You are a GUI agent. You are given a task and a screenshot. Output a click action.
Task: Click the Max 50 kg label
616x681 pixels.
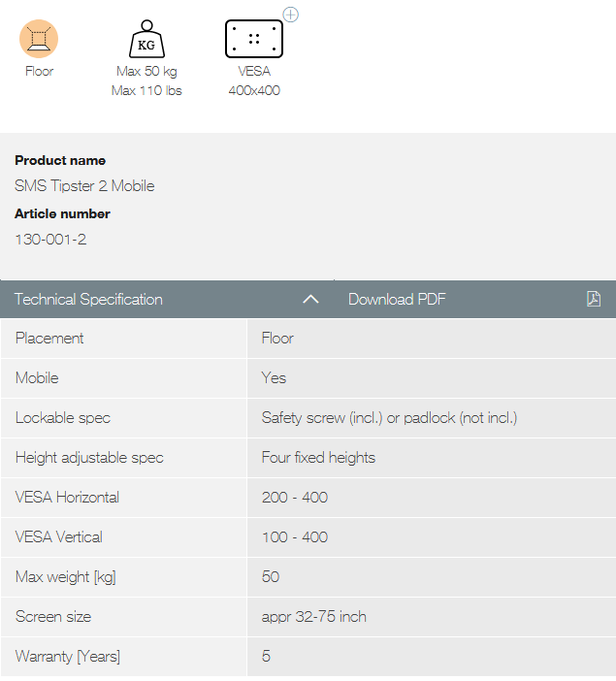click(x=146, y=71)
